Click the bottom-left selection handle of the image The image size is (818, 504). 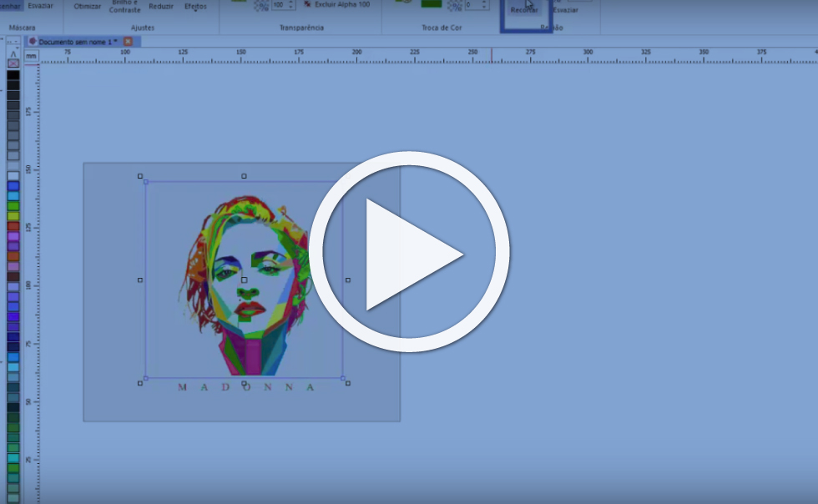[x=140, y=384]
